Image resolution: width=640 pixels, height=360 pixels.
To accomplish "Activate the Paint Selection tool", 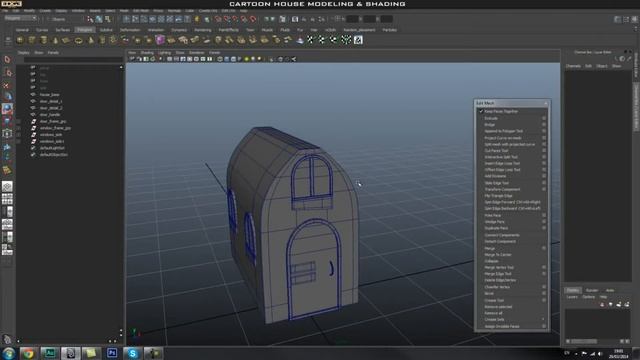I will [x=7, y=85].
